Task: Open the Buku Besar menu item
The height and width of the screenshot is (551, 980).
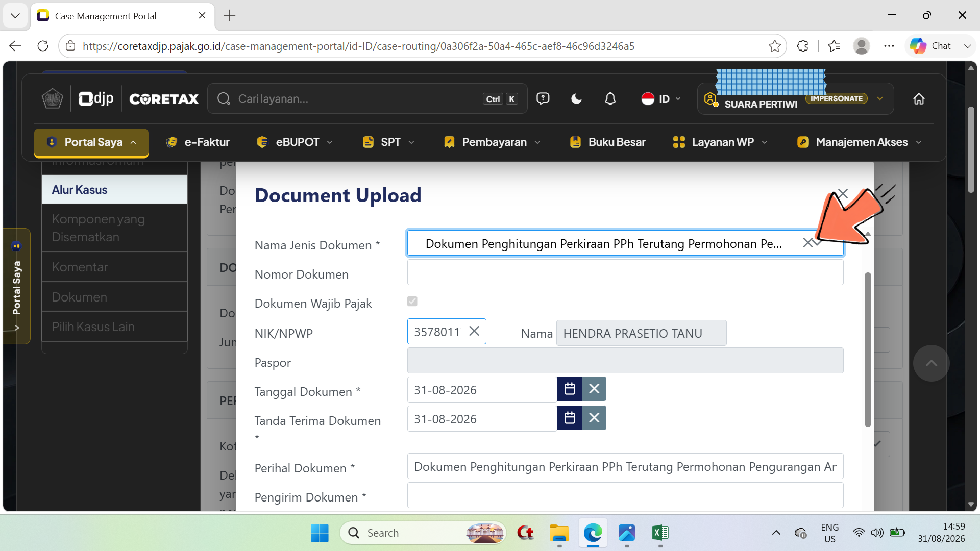Action: 607,142
